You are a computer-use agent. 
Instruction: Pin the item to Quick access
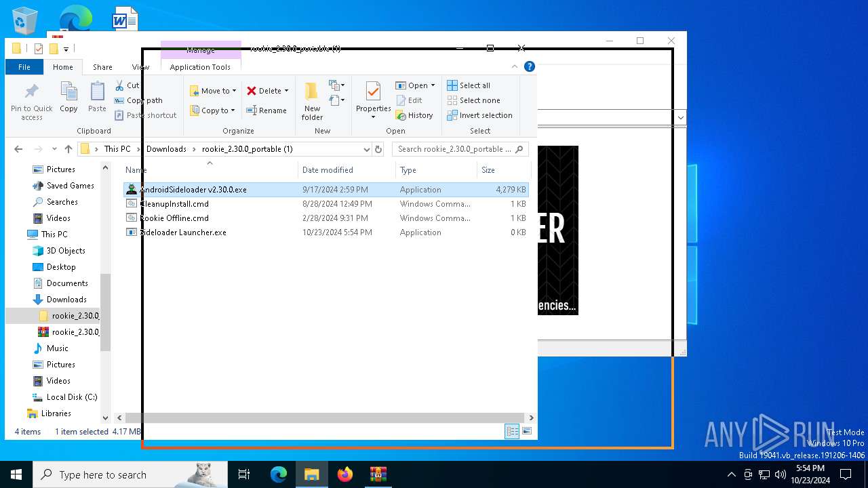pos(32,102)
